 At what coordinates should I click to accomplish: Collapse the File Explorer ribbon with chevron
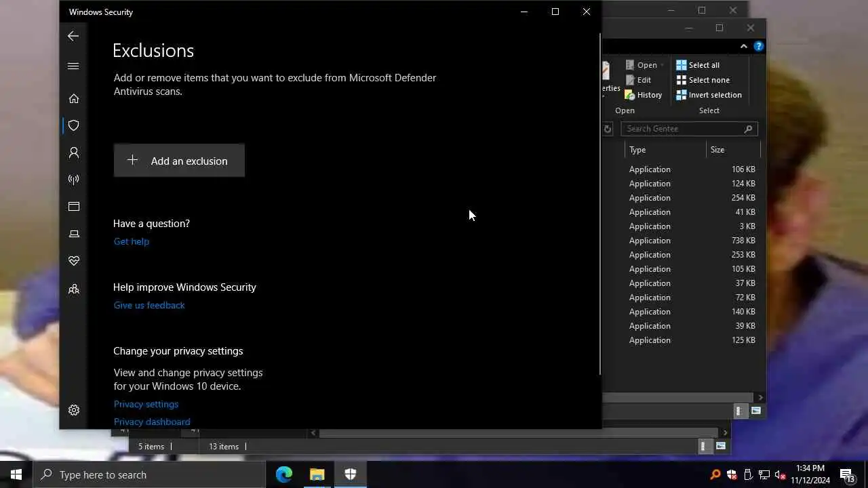point(744,46)
